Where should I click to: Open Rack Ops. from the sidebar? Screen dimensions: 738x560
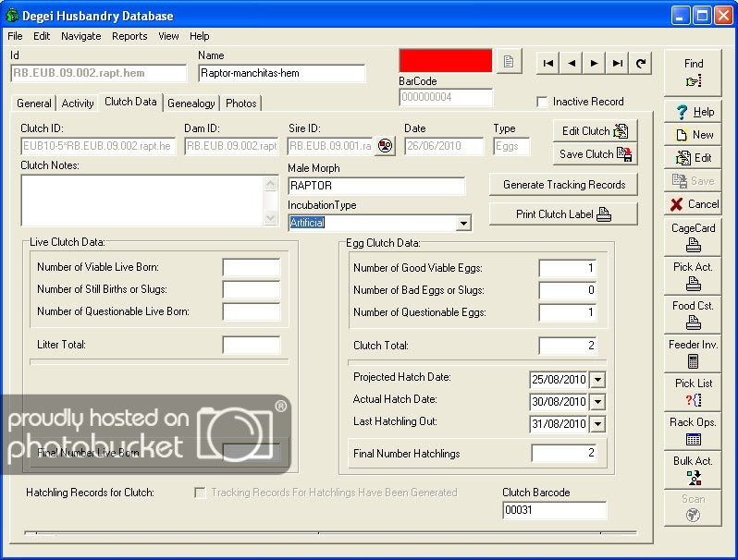[693, 431]
